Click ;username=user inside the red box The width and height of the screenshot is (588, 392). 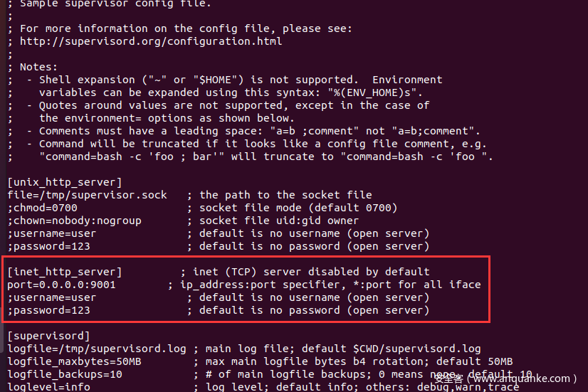(52, 297)
